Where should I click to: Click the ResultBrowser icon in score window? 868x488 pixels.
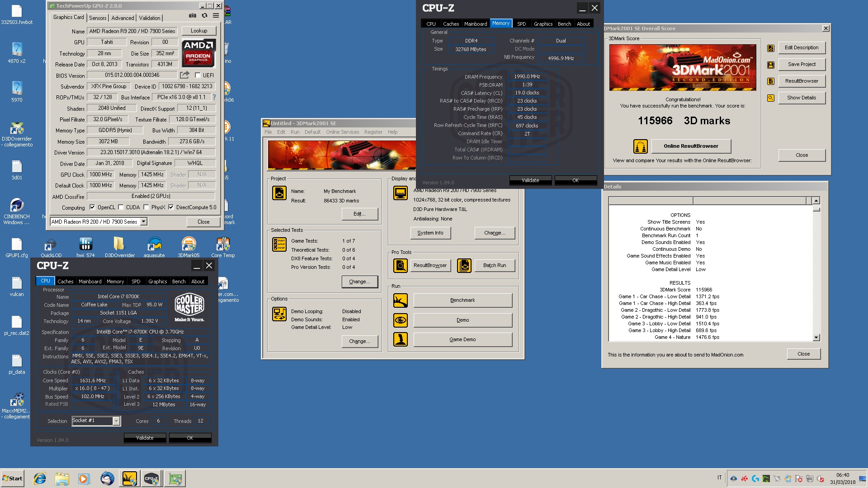pyautogui.click(x=771, y=81)
